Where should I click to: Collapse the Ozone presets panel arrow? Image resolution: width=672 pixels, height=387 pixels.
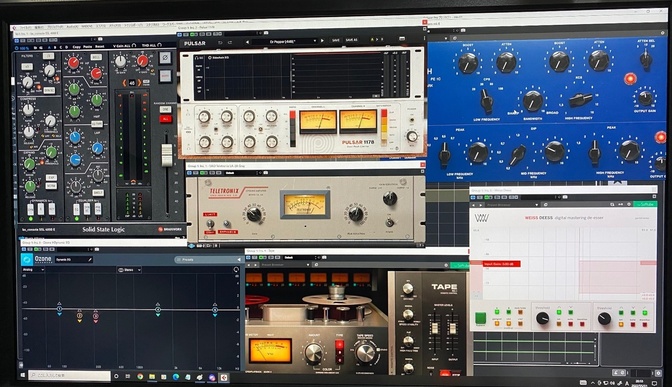coord(239,259)
